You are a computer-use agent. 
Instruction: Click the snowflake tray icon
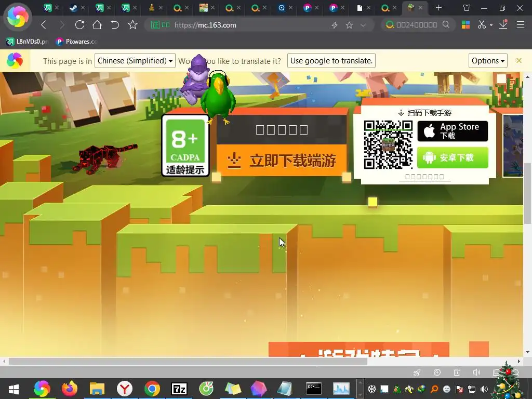tap(372, 389)
